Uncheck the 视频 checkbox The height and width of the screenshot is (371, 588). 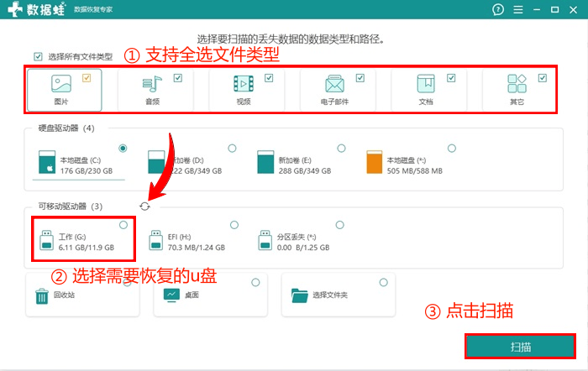269,78
